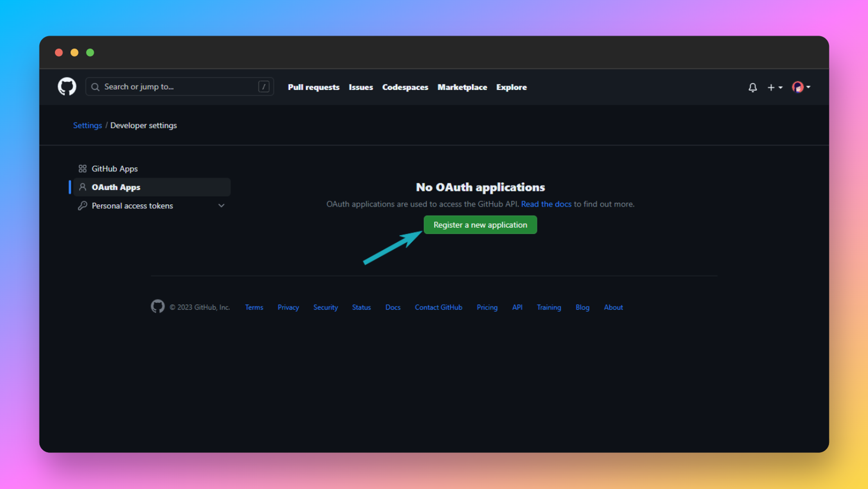The image size is (868, 489).
Task: Open the Pull requests menu item
Action: [x=313, y=87]
